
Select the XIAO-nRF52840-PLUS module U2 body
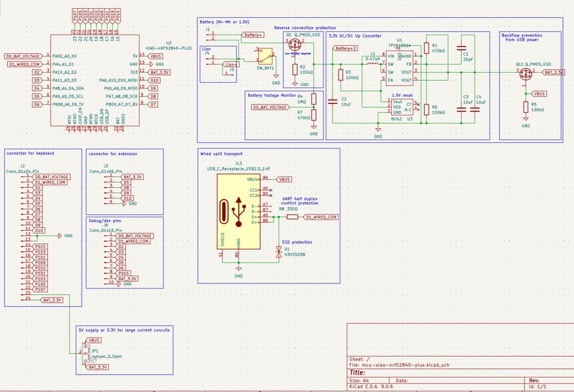(95, 81)
